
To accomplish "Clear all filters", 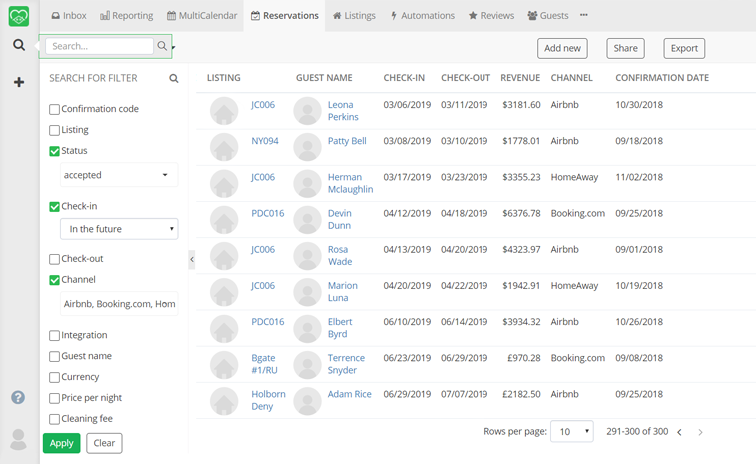I will click(x=104, y=443).
